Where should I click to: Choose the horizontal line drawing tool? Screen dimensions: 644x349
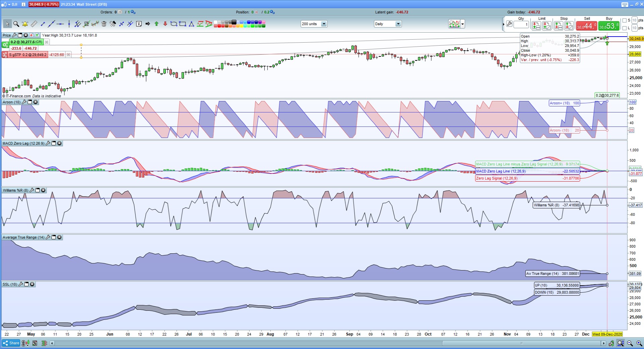pyautogui.click(x=60, y=24)
